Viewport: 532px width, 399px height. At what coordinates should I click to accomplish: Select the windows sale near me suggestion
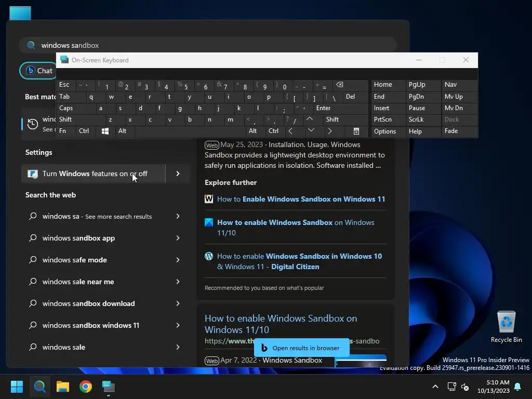tap(78, 282)
